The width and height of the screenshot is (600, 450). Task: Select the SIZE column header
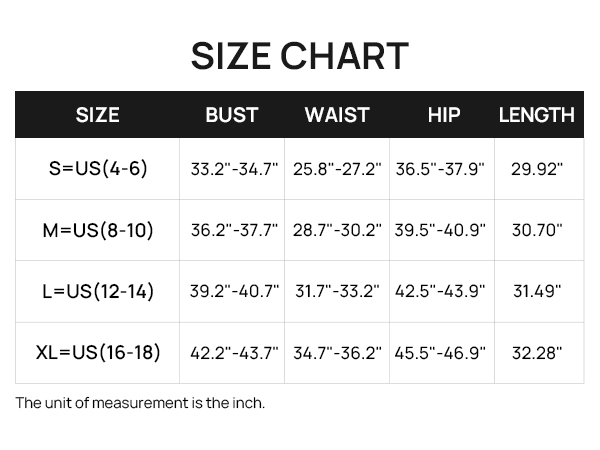[x=97, y=115]
